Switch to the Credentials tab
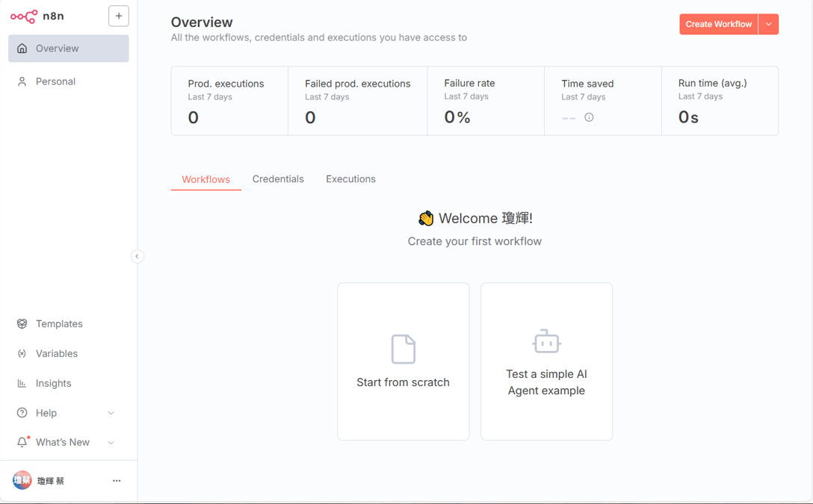 click(278, 179)
